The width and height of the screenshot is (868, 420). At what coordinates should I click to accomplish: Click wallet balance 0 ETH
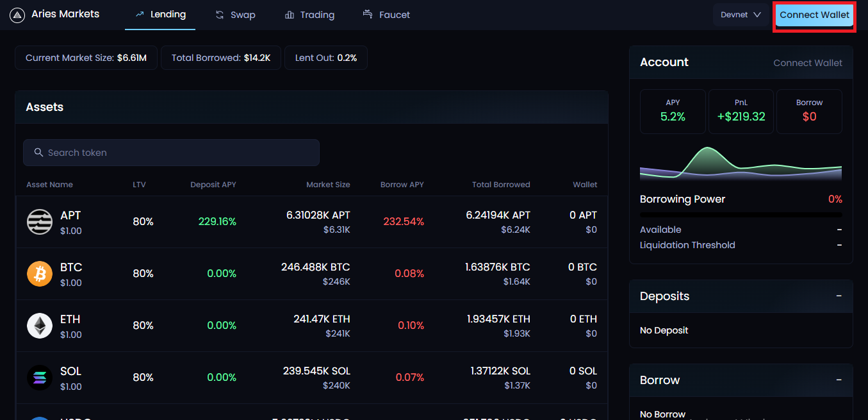click(584, 319)
